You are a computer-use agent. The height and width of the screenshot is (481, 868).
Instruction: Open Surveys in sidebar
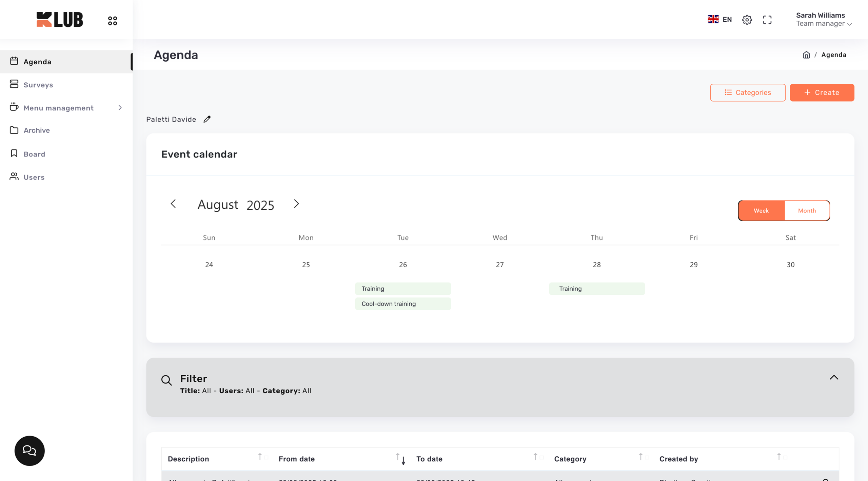click(x=38, y=85)
